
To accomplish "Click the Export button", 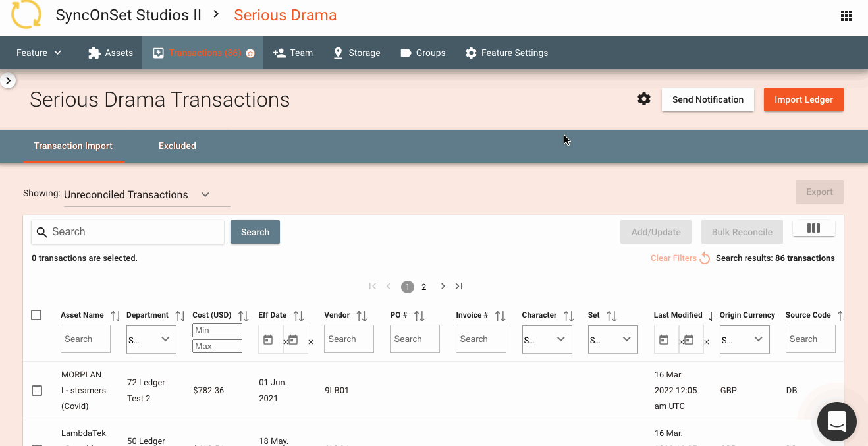I will [819, 192].
